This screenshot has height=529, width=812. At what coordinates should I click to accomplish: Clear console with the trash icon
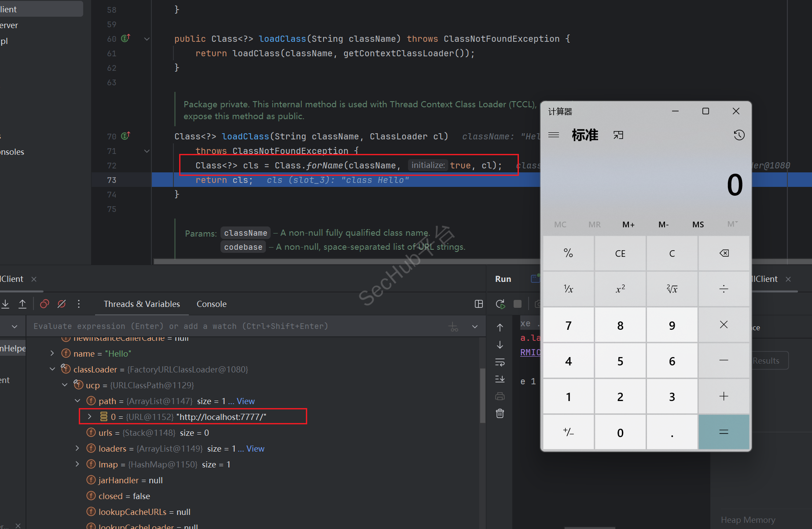[500, 413]
